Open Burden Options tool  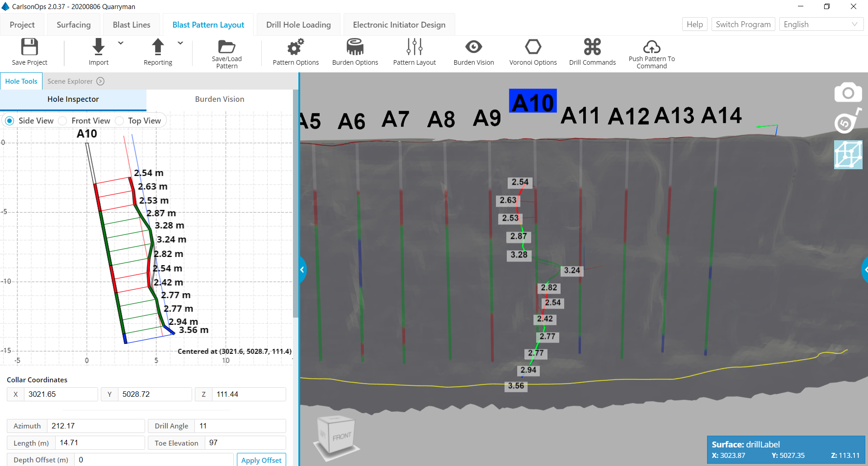[355, 47]
